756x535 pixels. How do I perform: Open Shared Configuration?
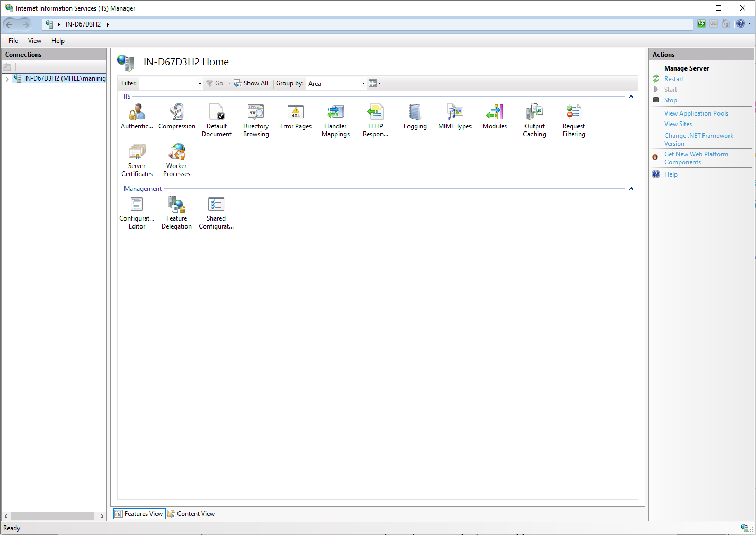[216, 213]
